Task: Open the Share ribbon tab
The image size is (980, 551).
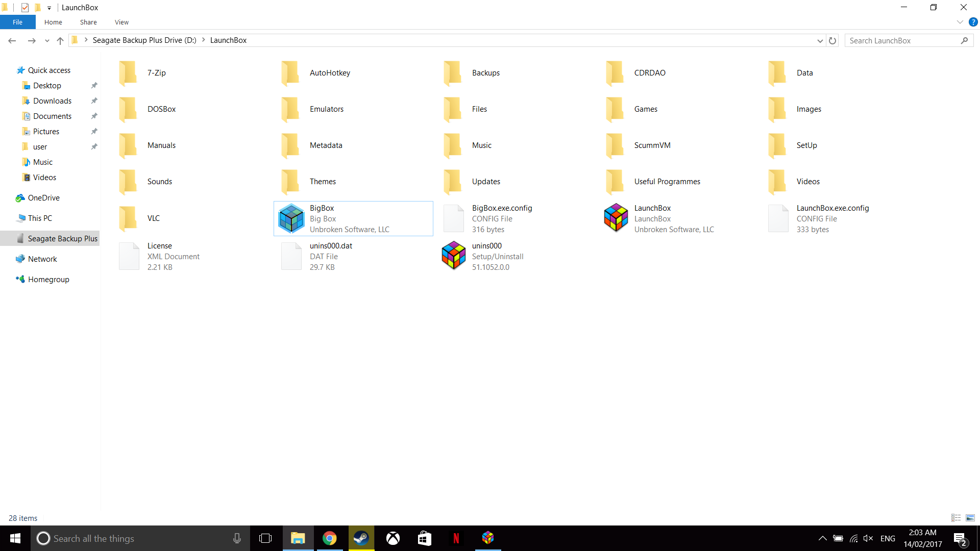Action: (x=88, y=22)
